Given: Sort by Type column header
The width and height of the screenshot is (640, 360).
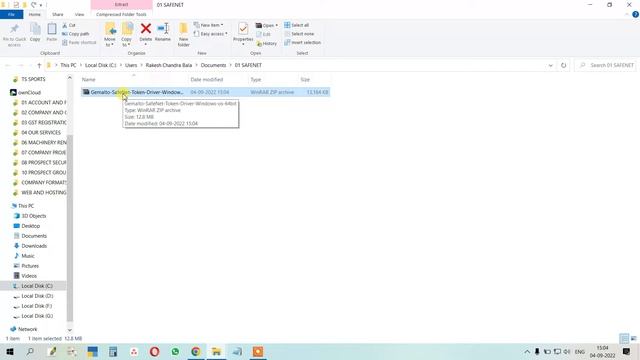Looking at the screenshot, I should pyautogui.click(x=256, y=80).
